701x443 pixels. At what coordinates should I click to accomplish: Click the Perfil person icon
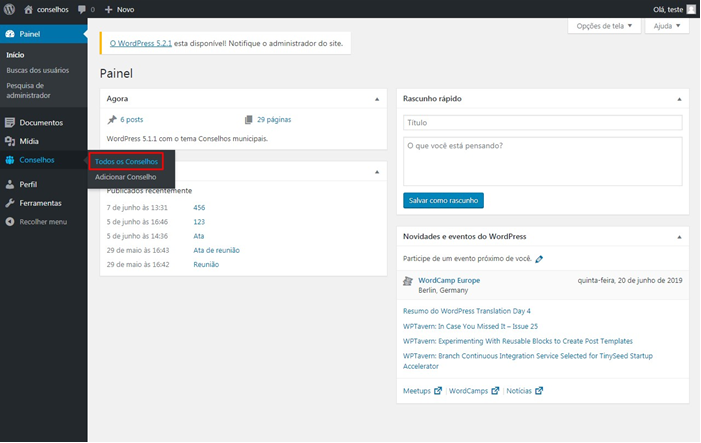[10, 184]
